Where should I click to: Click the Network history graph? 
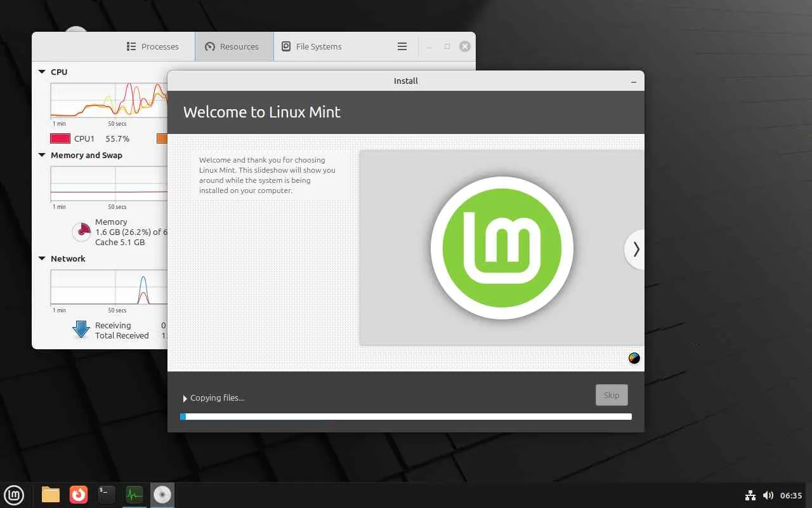point(109,288)
